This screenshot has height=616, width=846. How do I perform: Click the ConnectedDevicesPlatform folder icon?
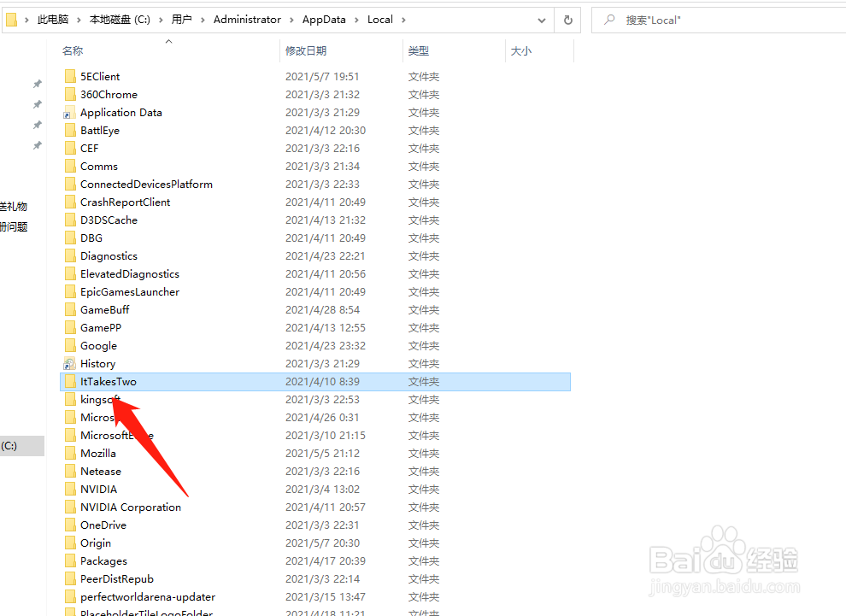[x=69, y=184]
